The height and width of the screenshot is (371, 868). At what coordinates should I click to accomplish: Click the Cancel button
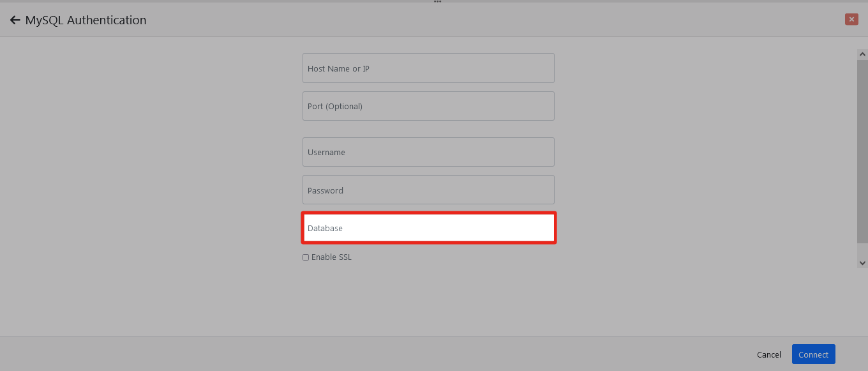click(x=768, y=354)
